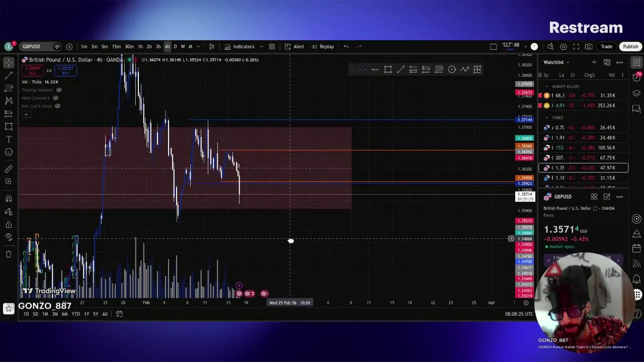Open the Trade panel button
Image resolution: width=644 pixels, height=362 pixels.
(x=606, y=46)
